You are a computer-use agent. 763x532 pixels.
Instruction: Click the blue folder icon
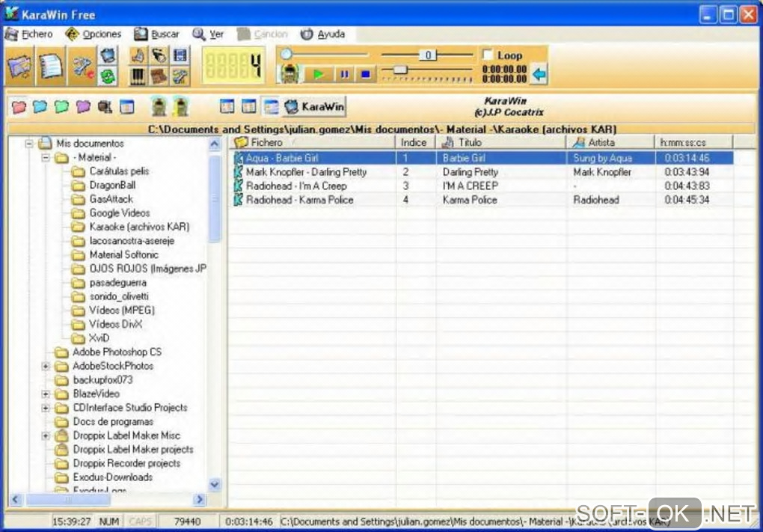pyautogui.click(x=40, y=106)
